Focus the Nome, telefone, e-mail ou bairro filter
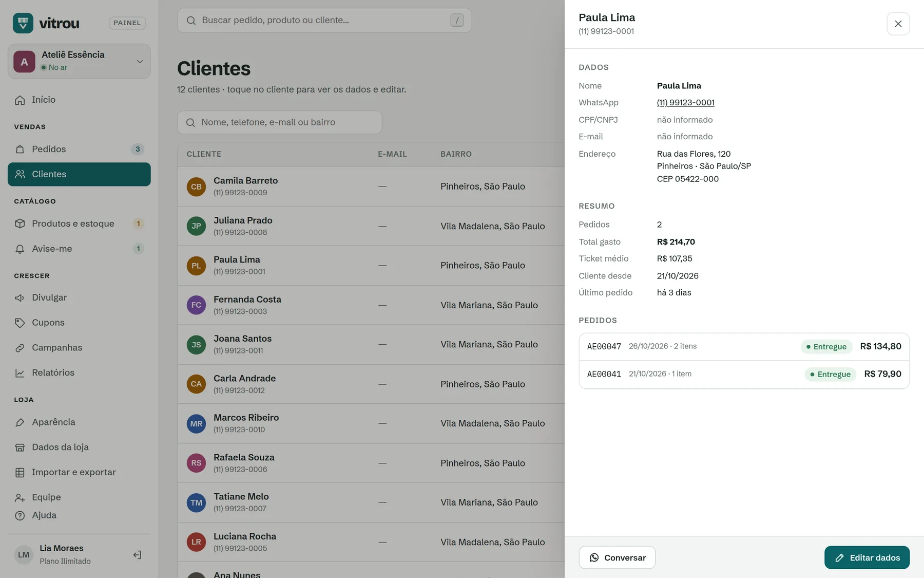Viewport: 924px width, 578px height. [x=280, y=122]
